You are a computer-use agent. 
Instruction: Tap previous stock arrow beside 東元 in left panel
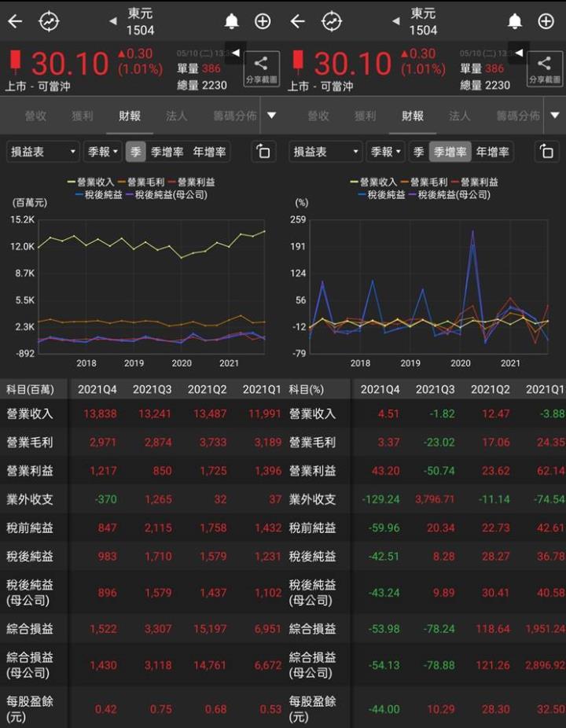(113, 21)
